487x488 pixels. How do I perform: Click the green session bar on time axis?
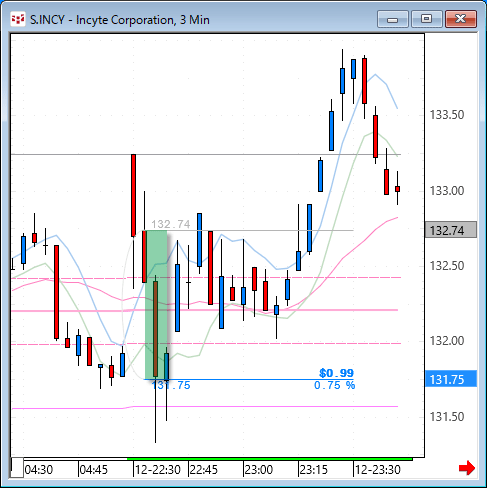pos(270,459)
